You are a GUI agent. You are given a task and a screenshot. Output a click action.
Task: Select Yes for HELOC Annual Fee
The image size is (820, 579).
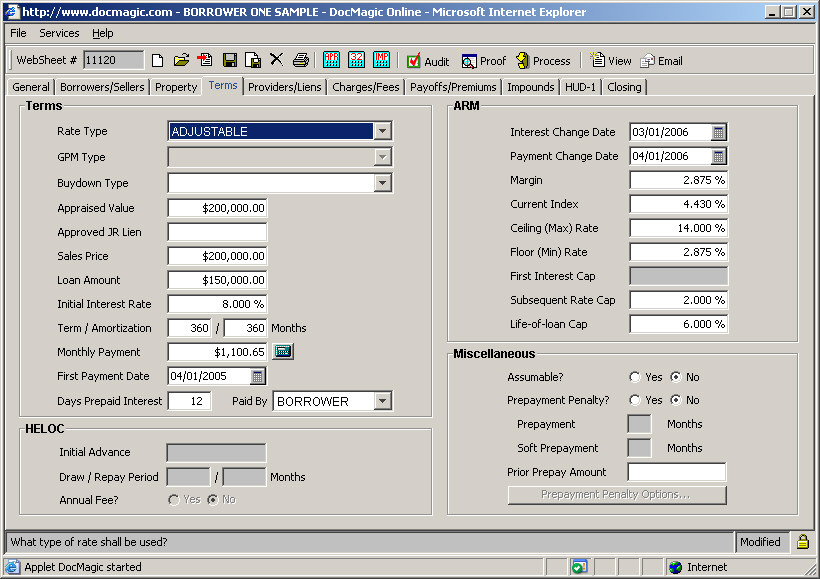(x=174, y=500)
